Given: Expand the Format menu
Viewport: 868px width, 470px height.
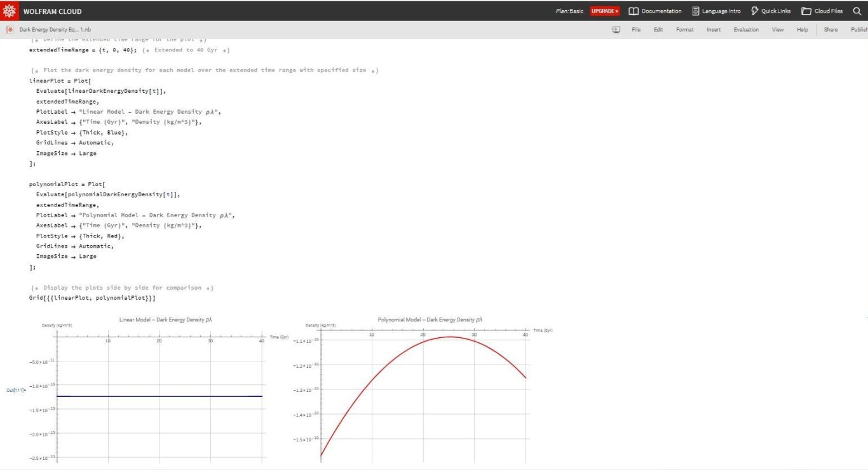Looking at the screenshot, I should point(684,30).
